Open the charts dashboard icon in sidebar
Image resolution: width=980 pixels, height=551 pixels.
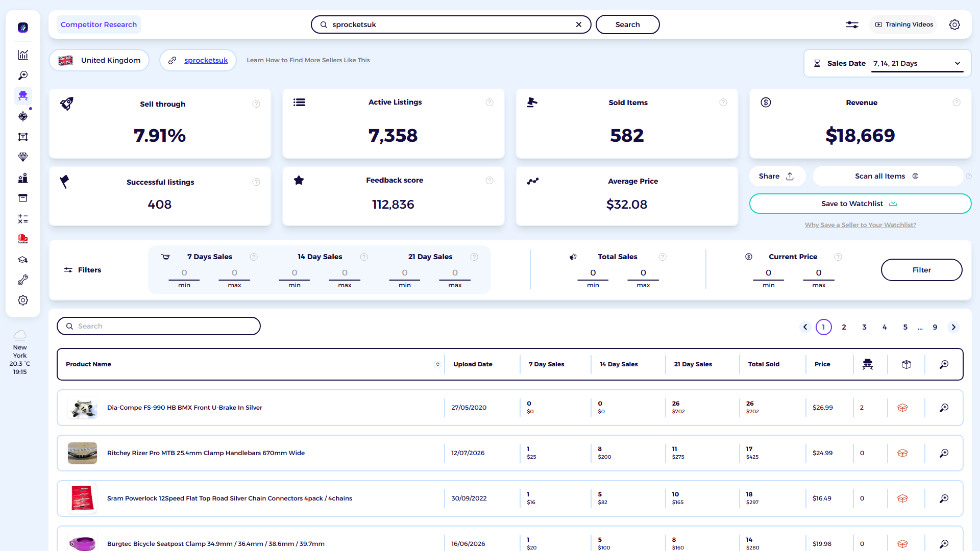point(23,55)
